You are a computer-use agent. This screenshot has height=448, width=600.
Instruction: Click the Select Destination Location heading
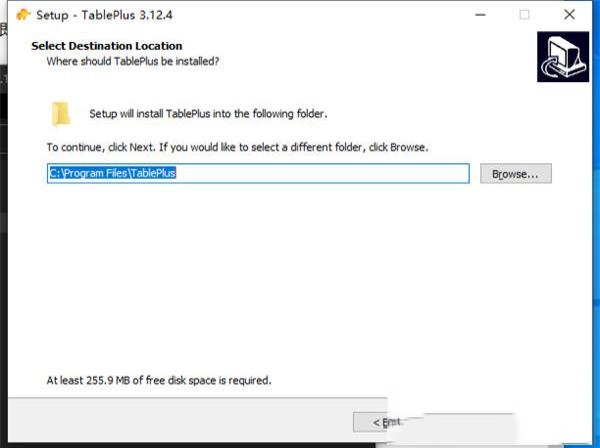pyautogui.click(x=107, y=46)
